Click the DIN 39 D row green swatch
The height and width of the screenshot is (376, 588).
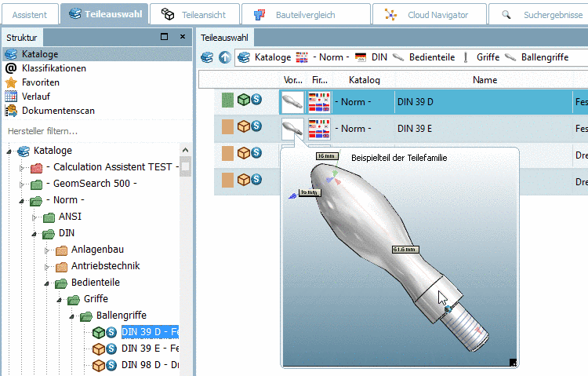[x=227, y=100]
